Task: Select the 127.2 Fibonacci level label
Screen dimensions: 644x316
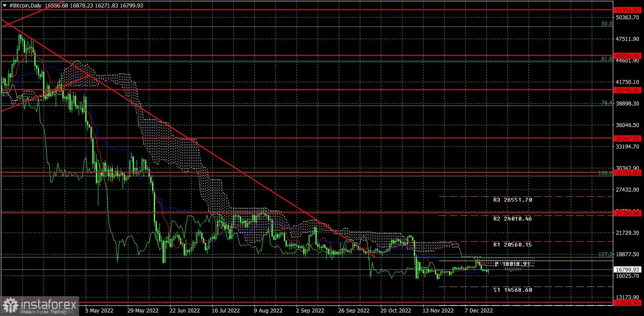Action: coord(606,254)
